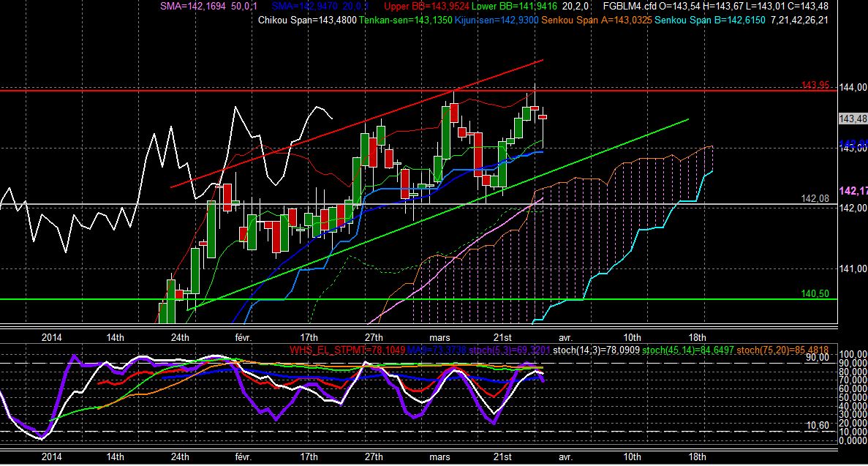Image resolution: width=868 pixels, height=466 pixels.
Task: Select the green rising support trendline
Action: [437, 214]
